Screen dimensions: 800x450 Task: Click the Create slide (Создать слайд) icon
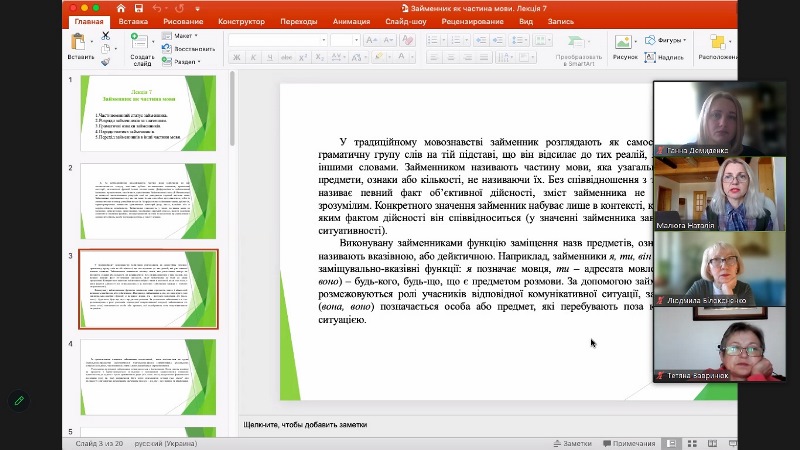[142, 43]
